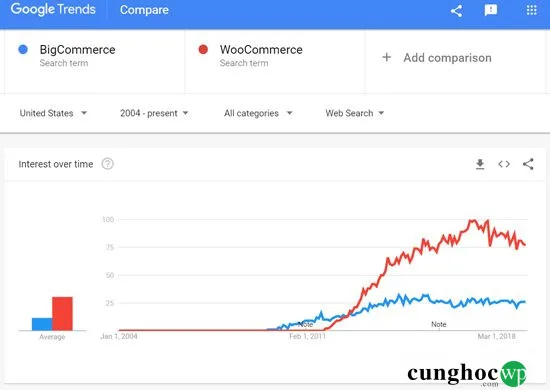
Task: Share the interest over time chart
Action: [528, 164]
